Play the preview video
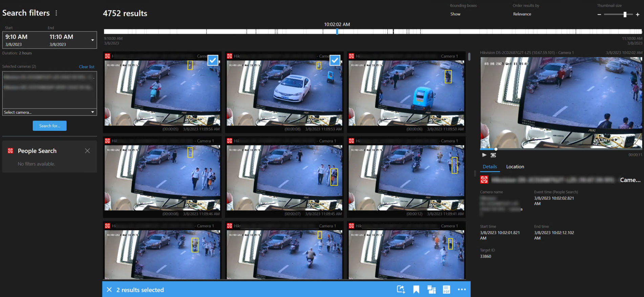 (x=484, y=155)
